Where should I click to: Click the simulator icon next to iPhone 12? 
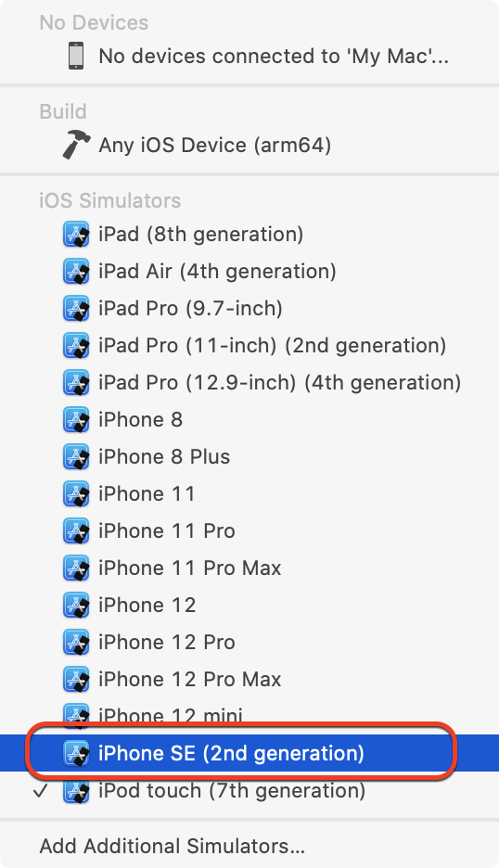click(76, 605)
